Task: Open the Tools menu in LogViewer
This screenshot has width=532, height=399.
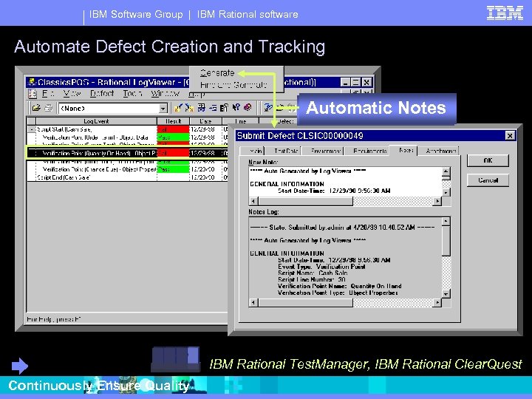Action: pyautogui.click(x=132, y=93)
